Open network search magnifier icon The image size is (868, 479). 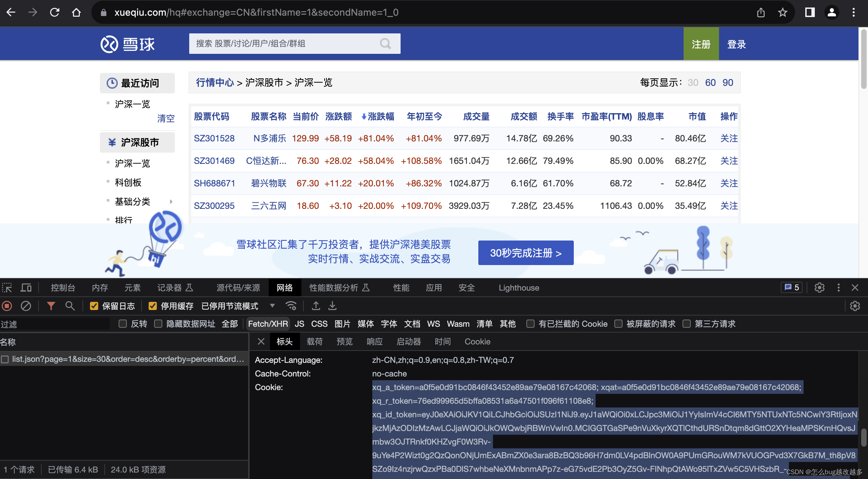click(x=70, y=306)
